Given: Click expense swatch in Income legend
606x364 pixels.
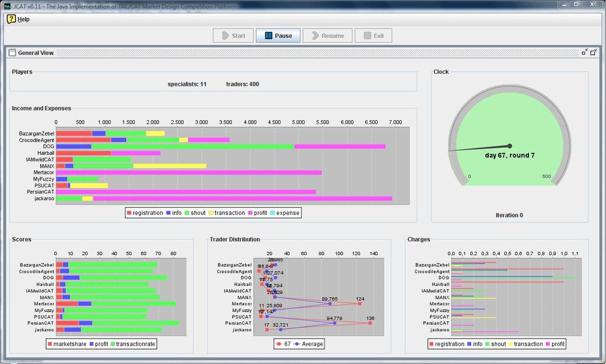Looking at the screenshot, I should click(272, 213).
